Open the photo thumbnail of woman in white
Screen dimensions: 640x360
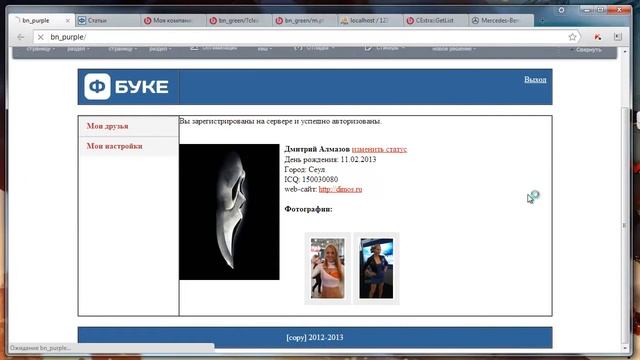point(327,269)
